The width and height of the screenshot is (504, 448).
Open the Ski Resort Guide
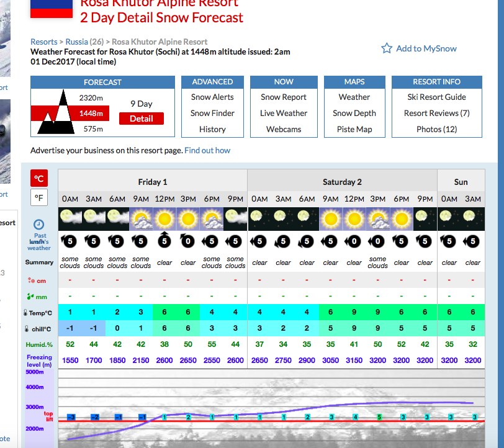(436, 97)
